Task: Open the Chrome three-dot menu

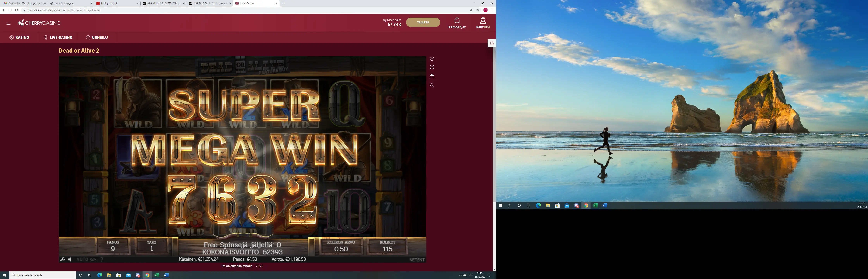Action: tap(492, 10)
